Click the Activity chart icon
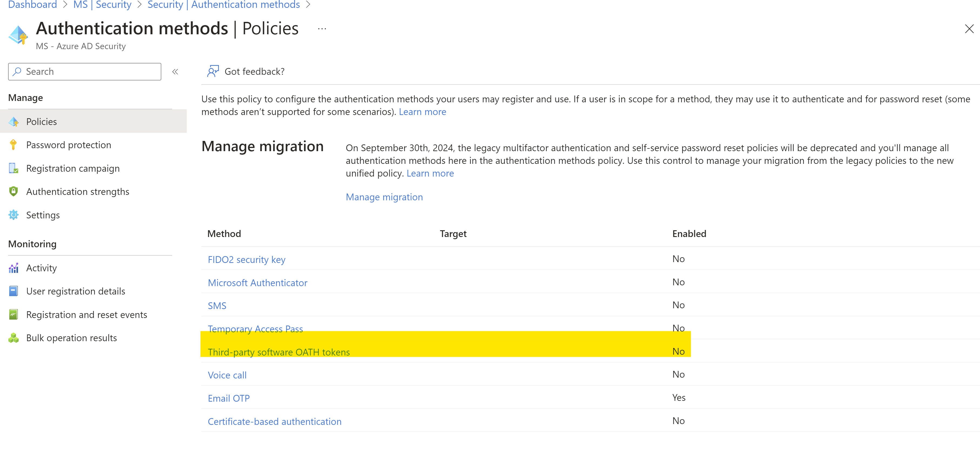Viewport: 980px width, 464px height. click(14, 268)
